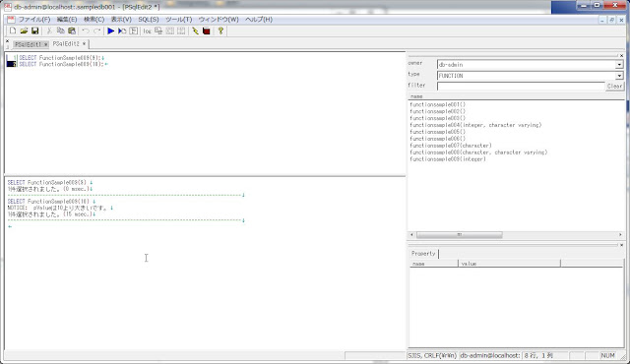Restore the inner document window
This screenshot has width=630, height=364.
(x=611, y=20)
